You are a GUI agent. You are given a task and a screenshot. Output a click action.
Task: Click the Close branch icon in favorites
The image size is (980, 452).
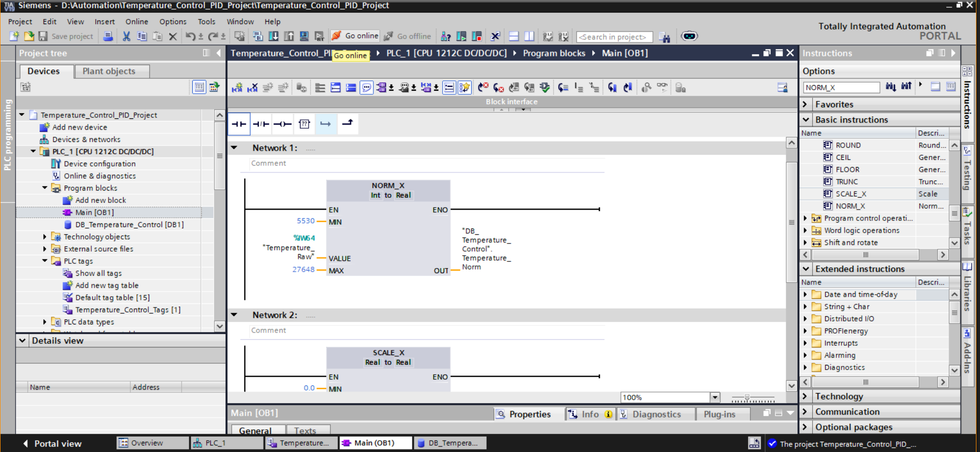click(x=348, y=124)
